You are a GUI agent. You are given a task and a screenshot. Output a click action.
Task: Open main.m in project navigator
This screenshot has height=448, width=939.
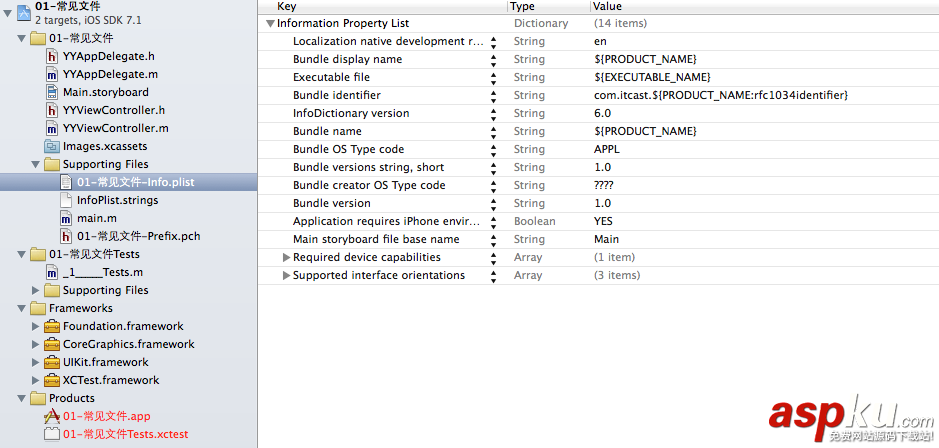[96, 219]
